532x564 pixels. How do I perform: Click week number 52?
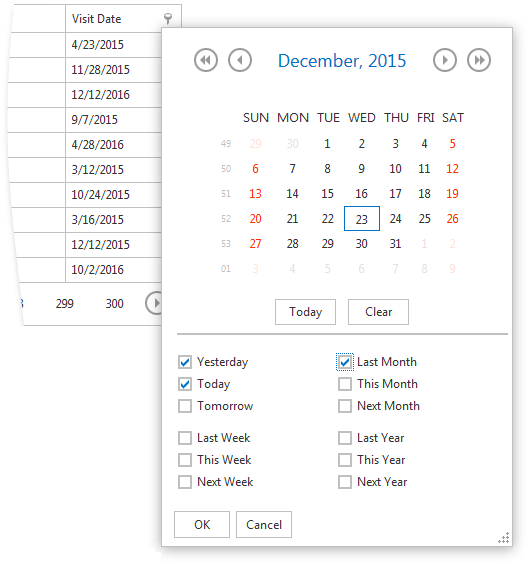[226, 219]
